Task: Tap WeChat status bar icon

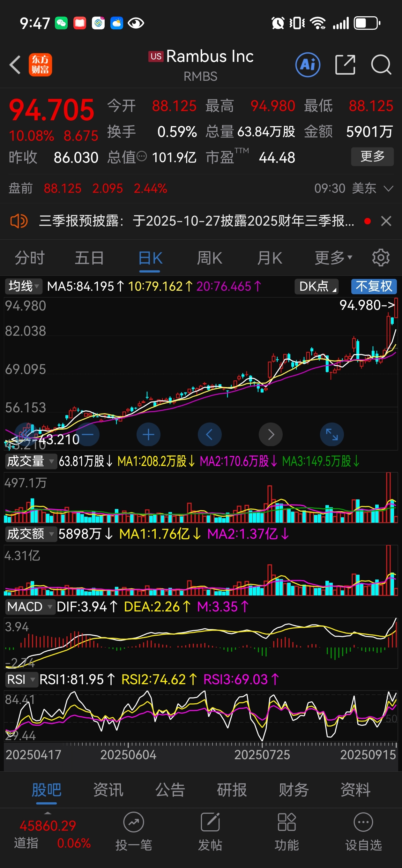Action: 61,23
